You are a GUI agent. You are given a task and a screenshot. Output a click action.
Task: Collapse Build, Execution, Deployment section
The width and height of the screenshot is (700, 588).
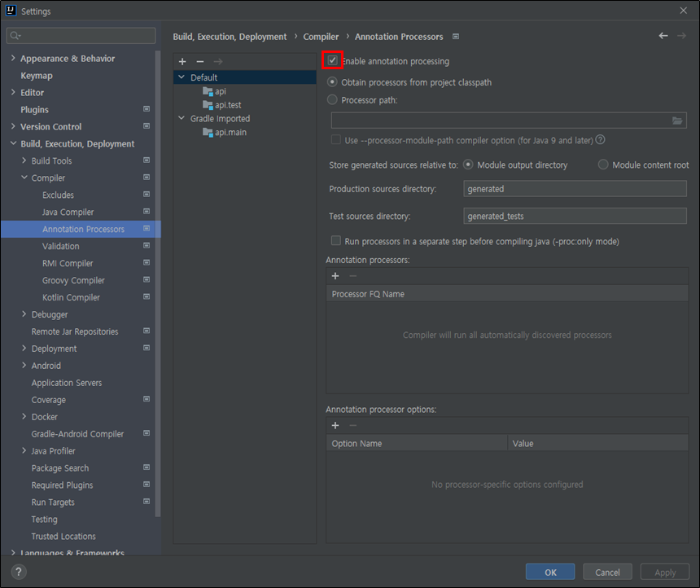pos(13,143)
